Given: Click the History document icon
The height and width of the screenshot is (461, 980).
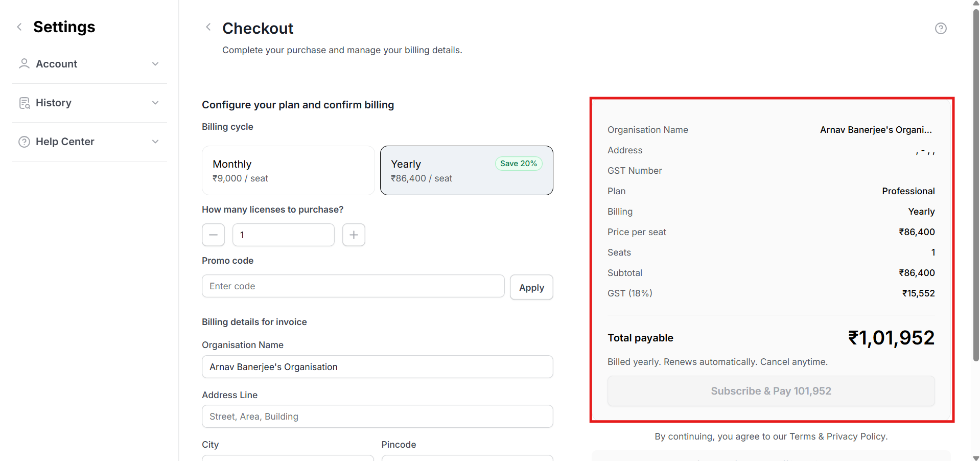Looking at the screenshot, I should [x=24, y=103].
